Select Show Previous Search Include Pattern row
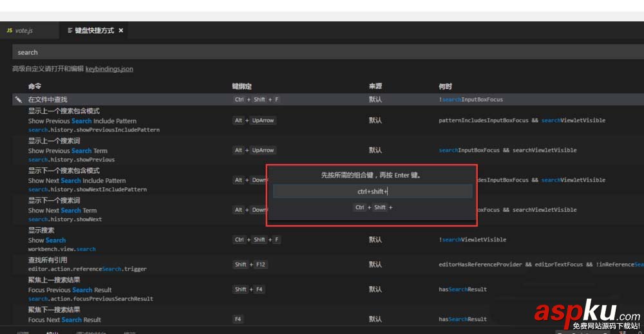 coord(328,120)
